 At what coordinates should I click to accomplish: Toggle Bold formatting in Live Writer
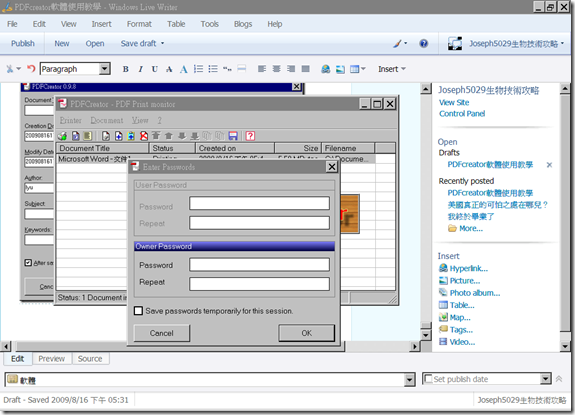[x=125, y=69]
